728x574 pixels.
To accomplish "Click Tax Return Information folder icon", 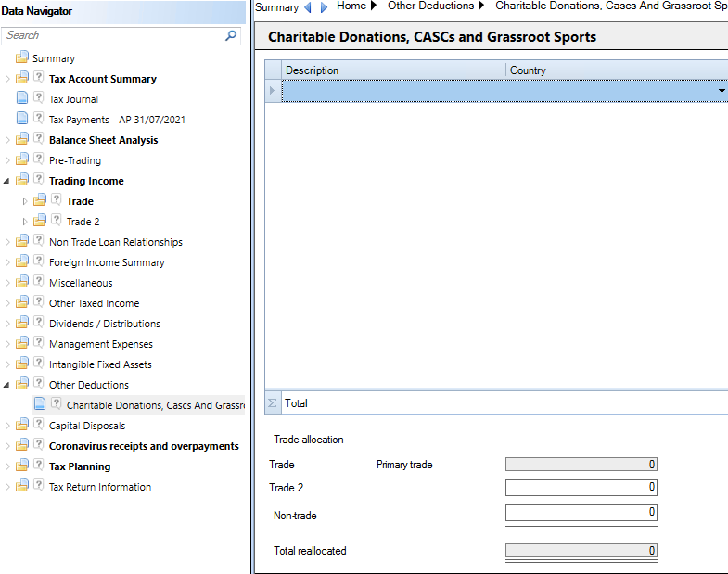I will (22, 486).
